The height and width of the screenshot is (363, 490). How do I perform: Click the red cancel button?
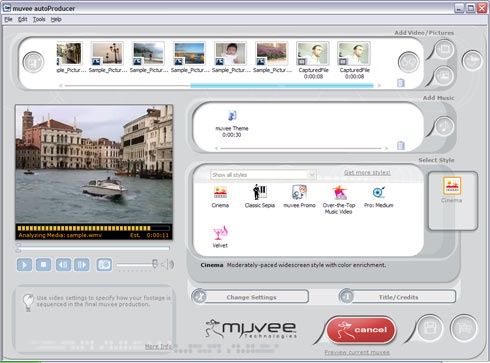pos(361,330)
